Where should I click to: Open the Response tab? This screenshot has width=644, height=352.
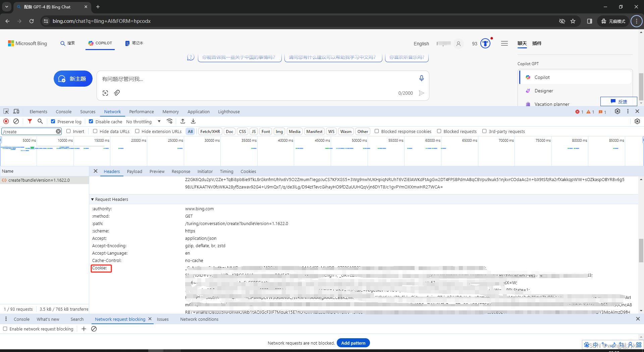[181, 171]
